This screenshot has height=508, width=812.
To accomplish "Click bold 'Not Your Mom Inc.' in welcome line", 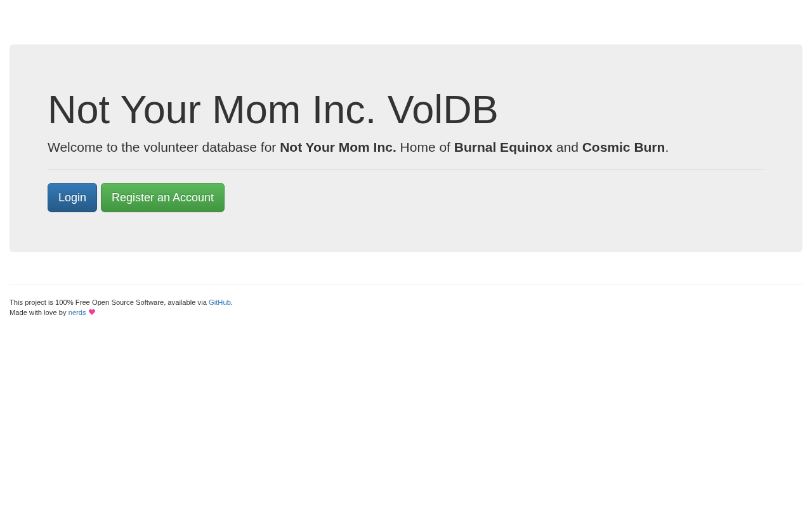I will 338,147.
